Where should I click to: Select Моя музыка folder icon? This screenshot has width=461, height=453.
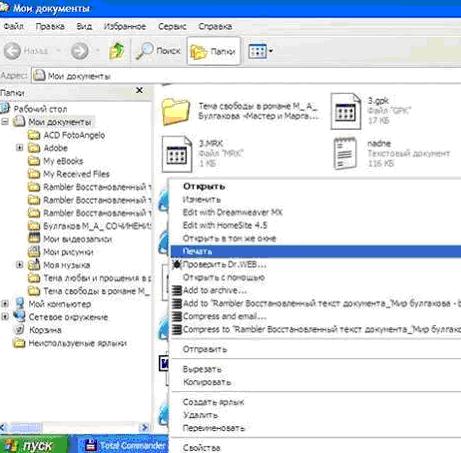click(34, 265)
